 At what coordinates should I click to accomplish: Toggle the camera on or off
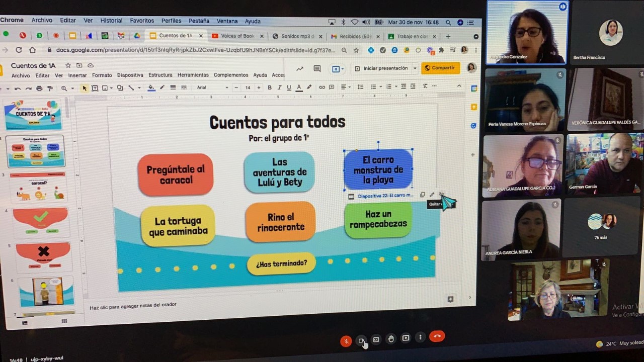tap(361, 341)
